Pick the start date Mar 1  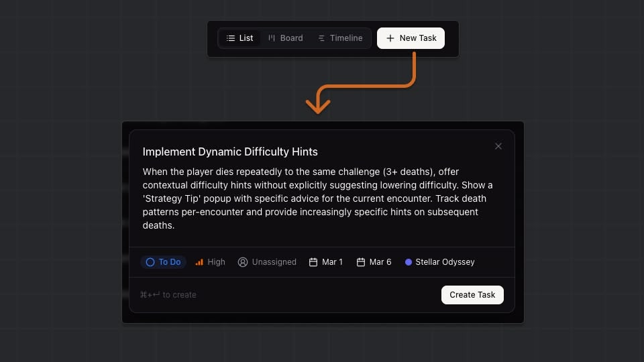click(326, 262)
